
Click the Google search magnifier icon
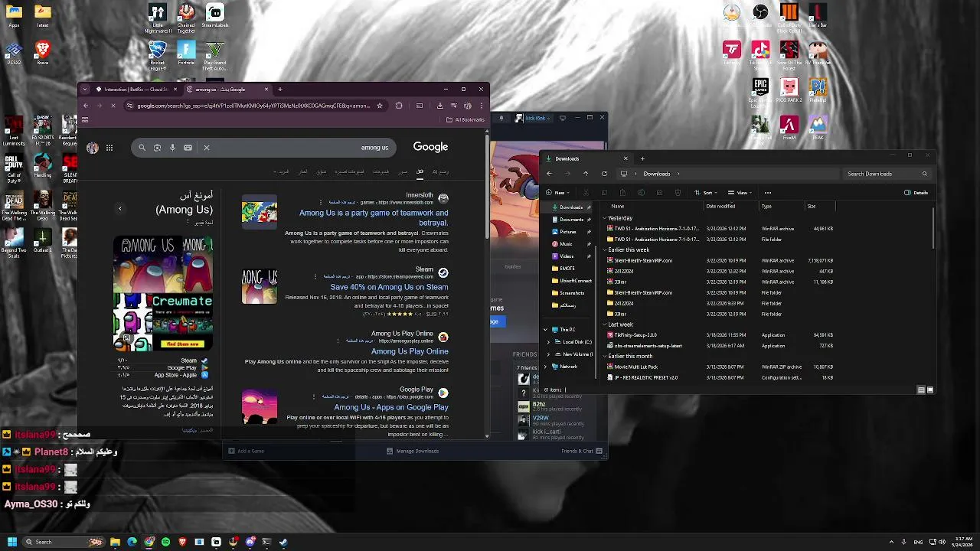142,148
